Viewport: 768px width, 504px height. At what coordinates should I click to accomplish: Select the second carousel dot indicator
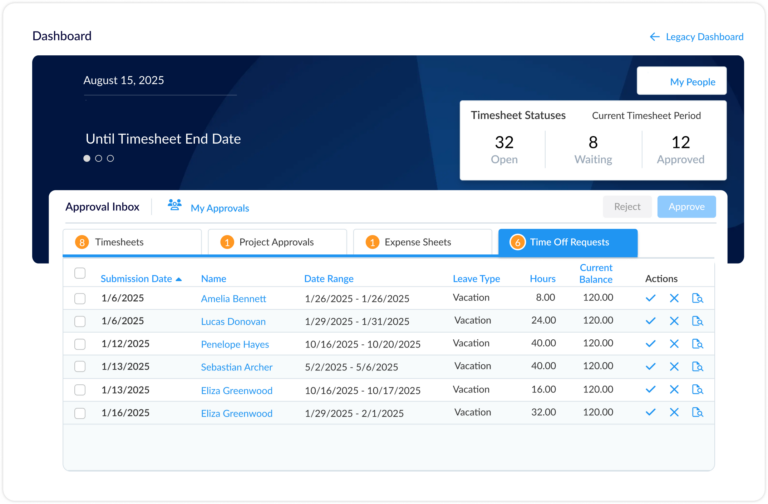click(x=98, y=158)
